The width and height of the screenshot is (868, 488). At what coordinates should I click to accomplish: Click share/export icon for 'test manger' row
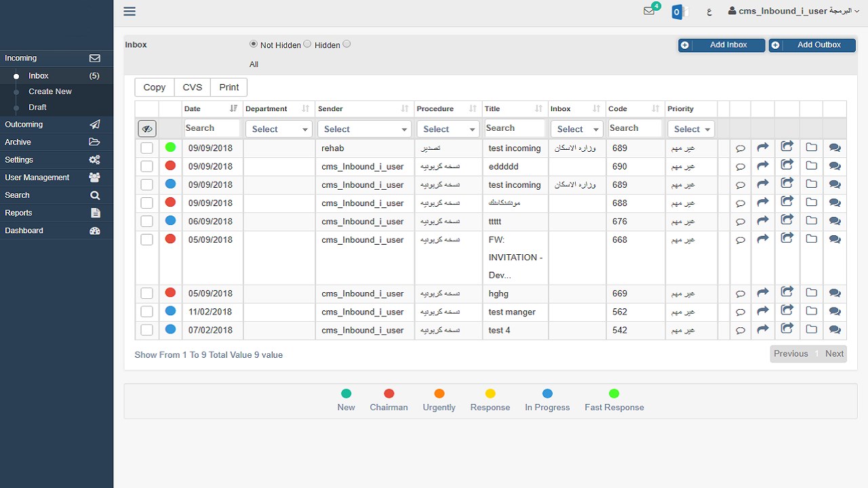click(787, 310)
